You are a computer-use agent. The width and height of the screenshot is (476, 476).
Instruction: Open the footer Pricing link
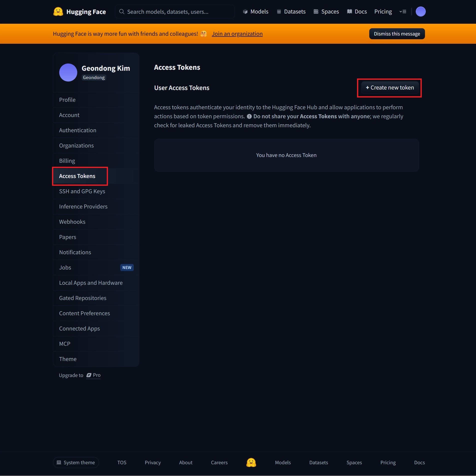pos(388,462)
